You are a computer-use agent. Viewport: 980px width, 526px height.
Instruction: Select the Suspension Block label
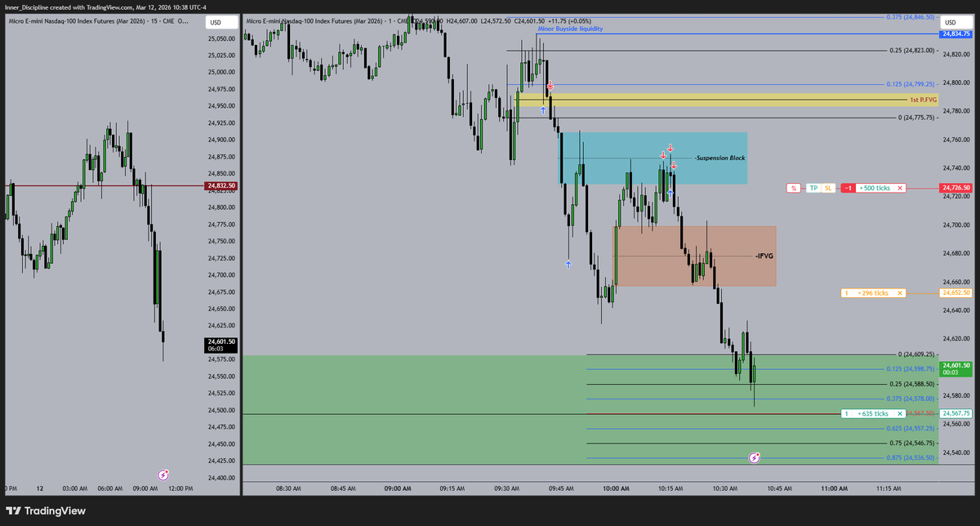coord(720,158)
